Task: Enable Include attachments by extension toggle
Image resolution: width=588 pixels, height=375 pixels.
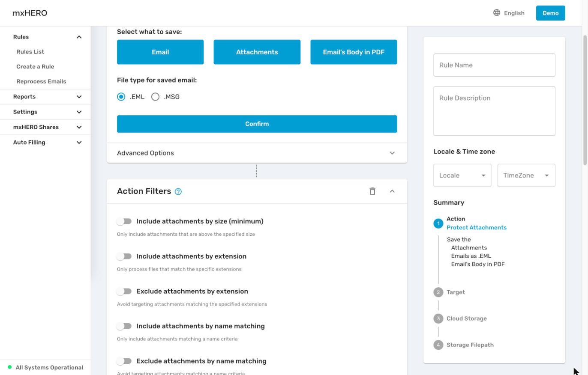Action: click(x=124, y=256)
